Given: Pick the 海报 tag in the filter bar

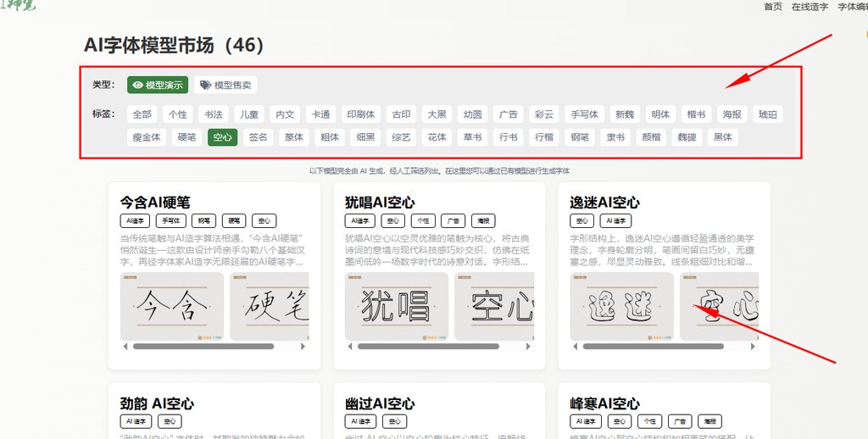Looking at the screenshot, I should pyautogui.click(x=732, y=114).
